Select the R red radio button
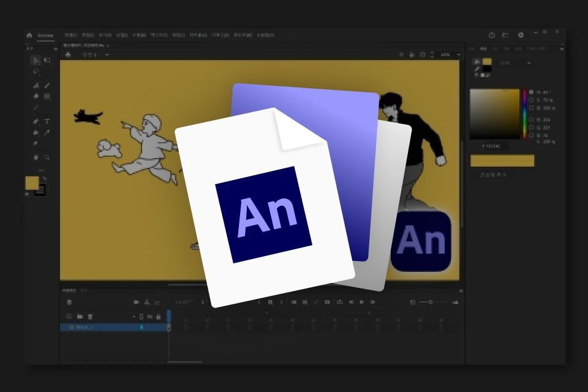 pos(531,119)
